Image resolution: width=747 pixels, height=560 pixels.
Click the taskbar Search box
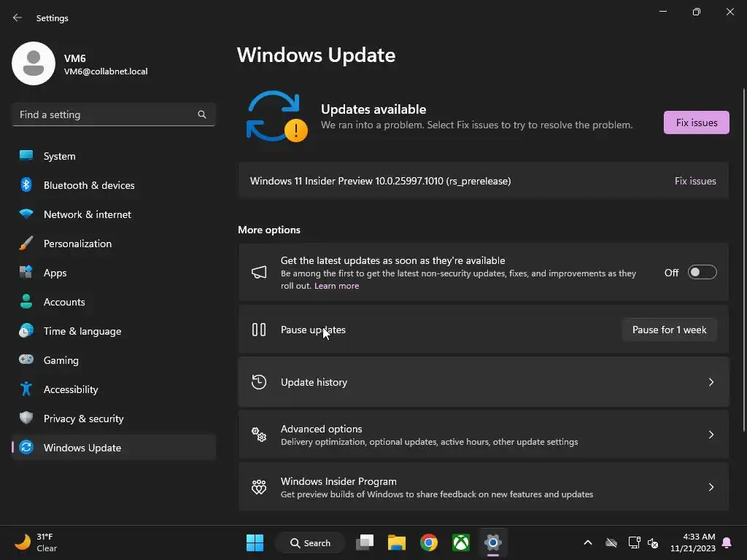[310, 542]
